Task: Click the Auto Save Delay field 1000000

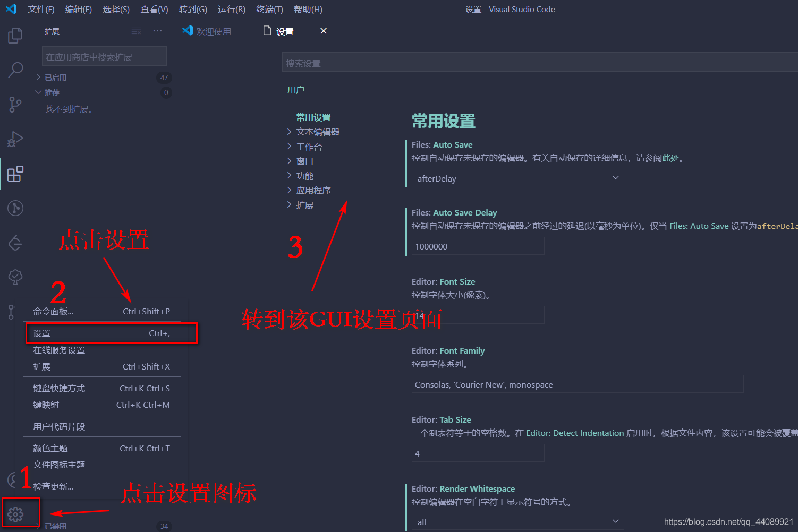Action: point(478,246)
